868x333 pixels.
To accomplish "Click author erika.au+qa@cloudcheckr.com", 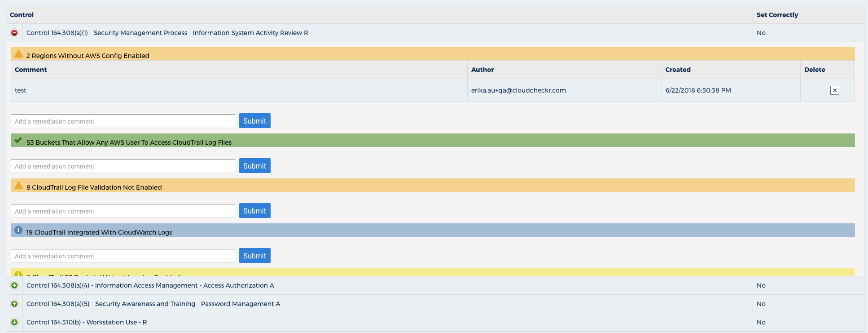I will pyautogui.click(x=518, y=90).
